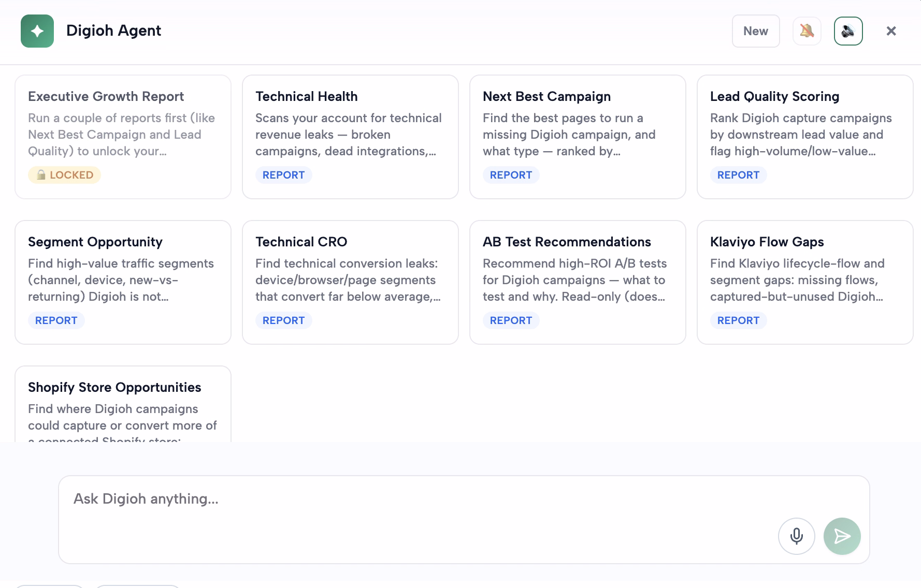The image size is (921, 588).
Task: Click the Digioh Agent title text
Action: 113,31
